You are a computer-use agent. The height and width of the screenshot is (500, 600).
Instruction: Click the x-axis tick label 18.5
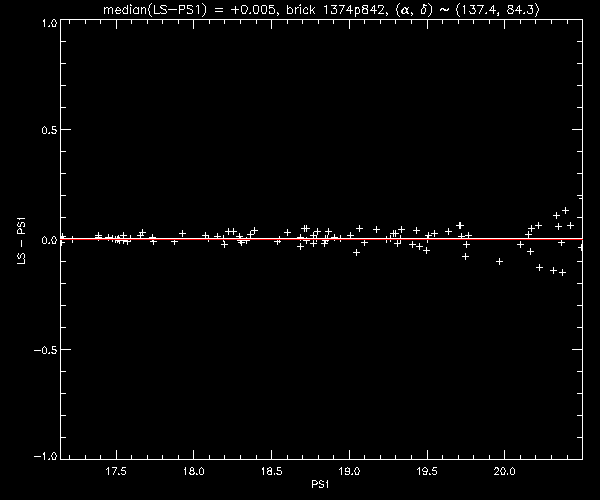click(x=271, y=471)
